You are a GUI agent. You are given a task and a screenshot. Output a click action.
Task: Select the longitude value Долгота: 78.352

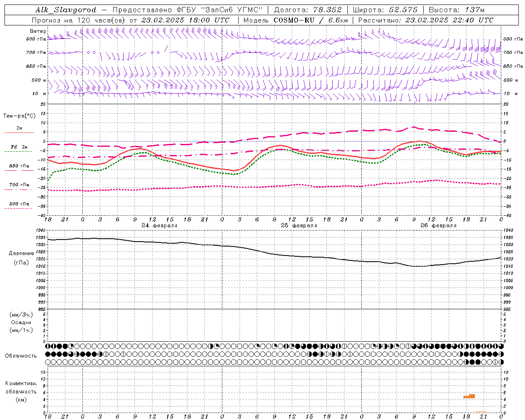pyautogui.click(x=308, y=10)
